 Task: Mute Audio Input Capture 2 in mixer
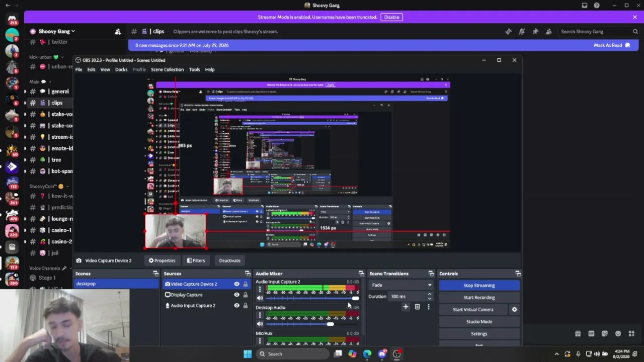[260, 298]
